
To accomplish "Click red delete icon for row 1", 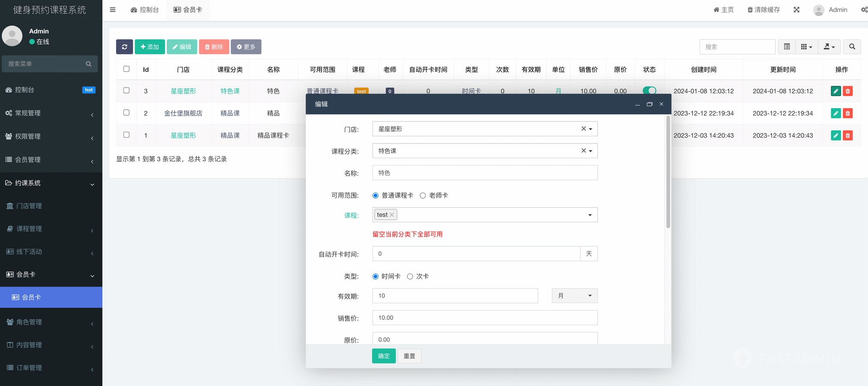I will 847,136.
